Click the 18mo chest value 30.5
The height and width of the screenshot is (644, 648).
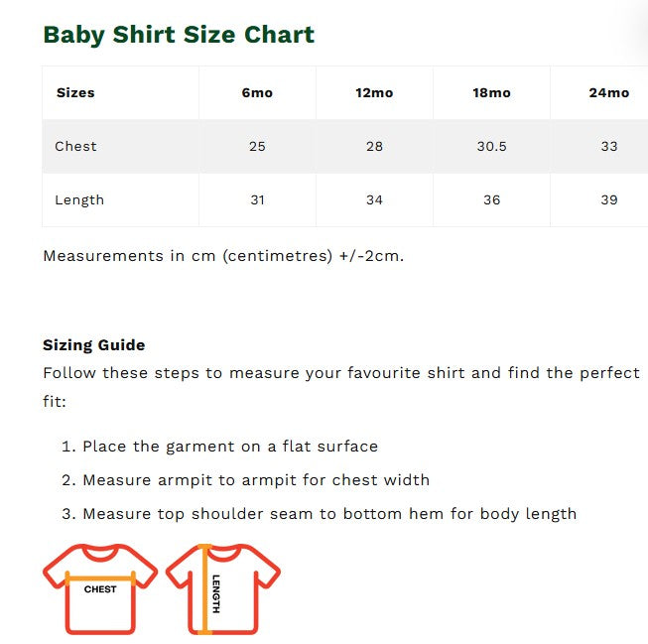(491, 147)
